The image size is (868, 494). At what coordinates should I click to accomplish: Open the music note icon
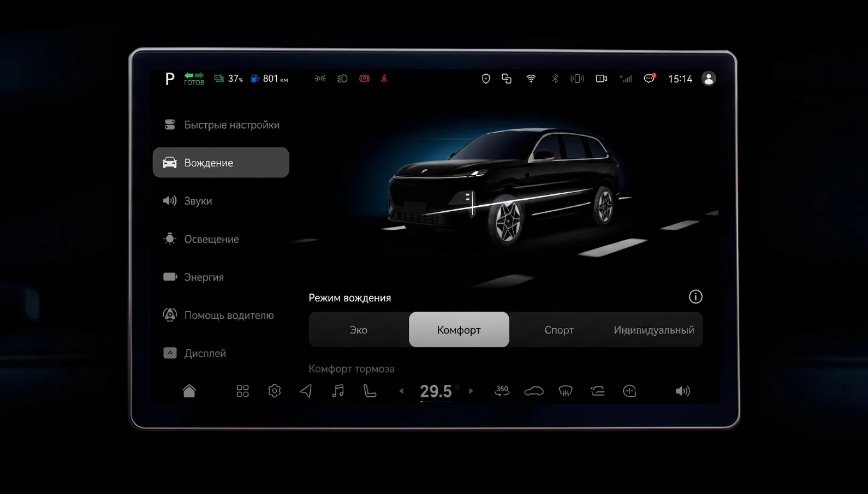click(x=338, y=391)
